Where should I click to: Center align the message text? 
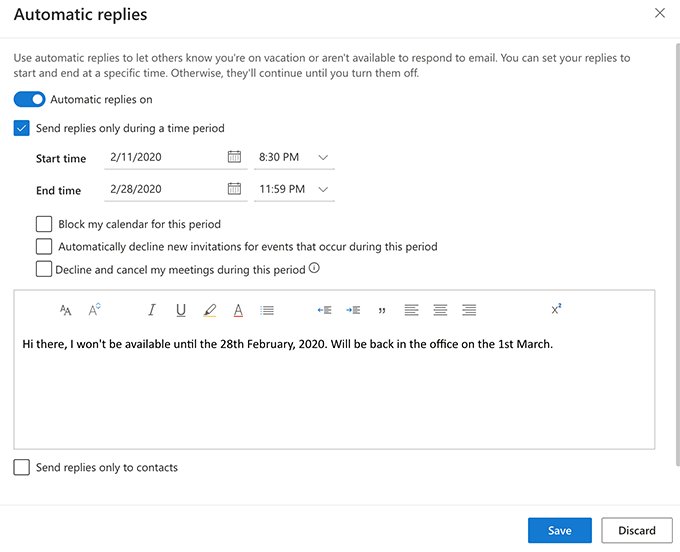[x=440, y=310]
